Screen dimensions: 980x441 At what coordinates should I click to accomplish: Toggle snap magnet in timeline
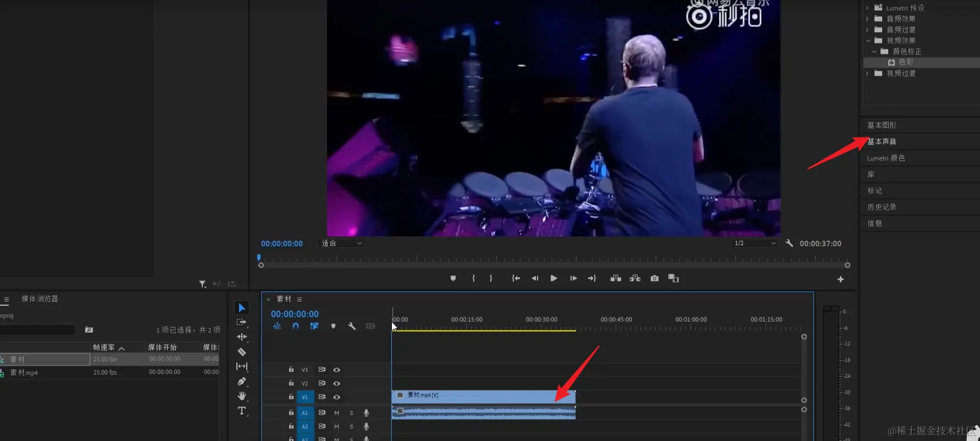(x=296, y=326)
